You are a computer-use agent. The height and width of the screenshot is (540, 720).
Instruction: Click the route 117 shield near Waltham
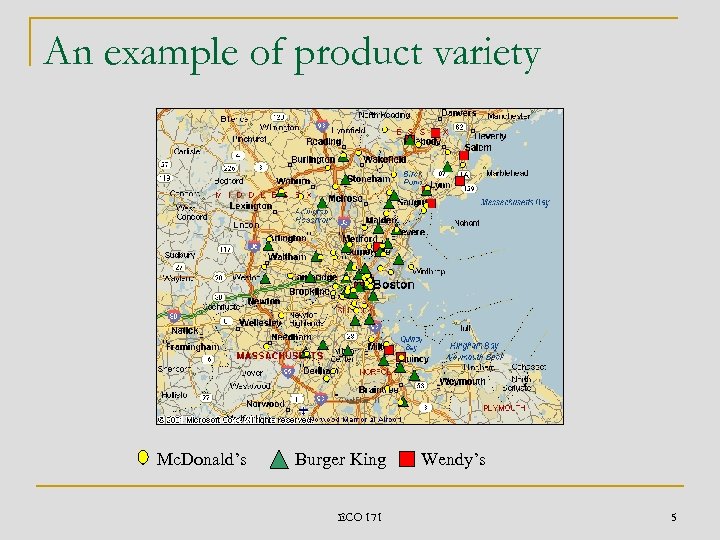pyautogui.click(x=225, y=249)
